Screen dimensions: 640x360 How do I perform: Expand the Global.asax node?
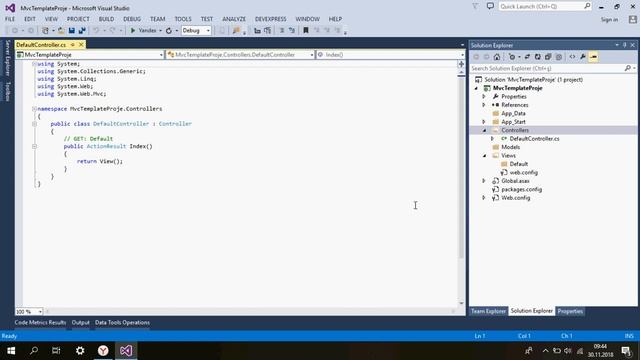pos(484,181)
